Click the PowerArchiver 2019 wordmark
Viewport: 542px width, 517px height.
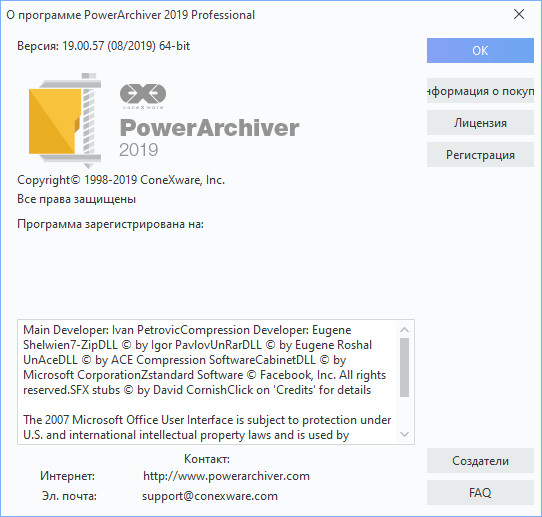[209, 137]
